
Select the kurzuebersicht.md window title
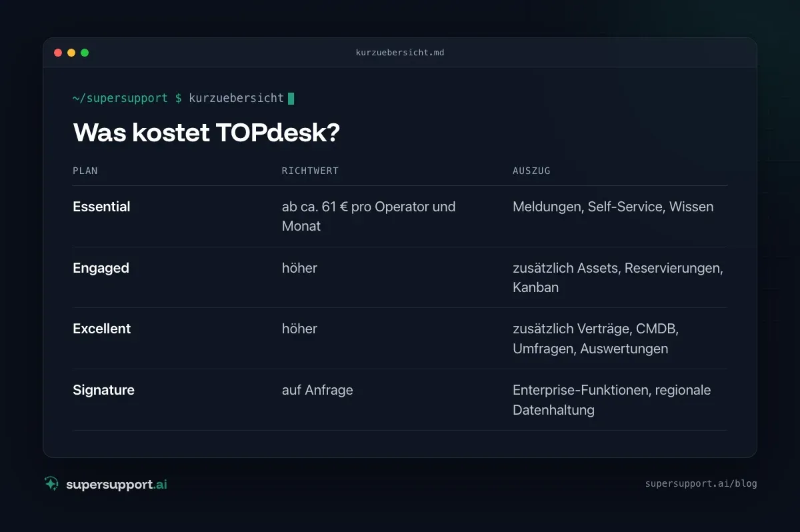[x=400, y=53]
